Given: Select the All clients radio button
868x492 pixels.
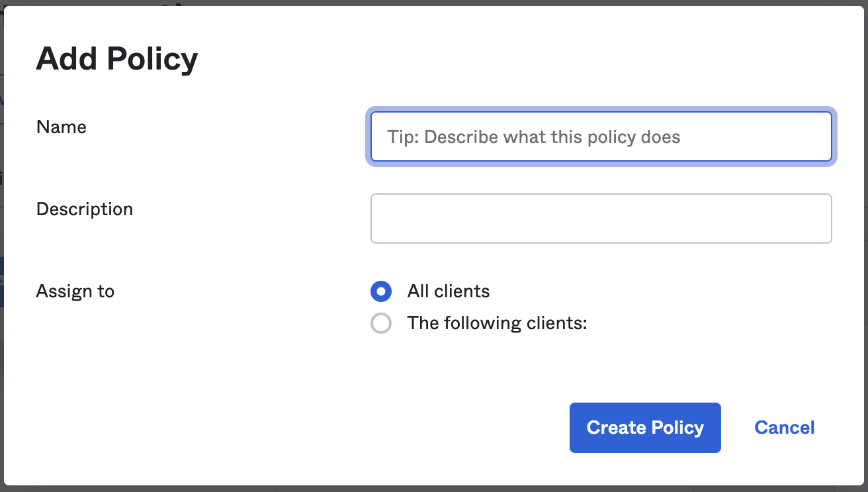Looking at the screenshot, I should (x=381, y=291).
